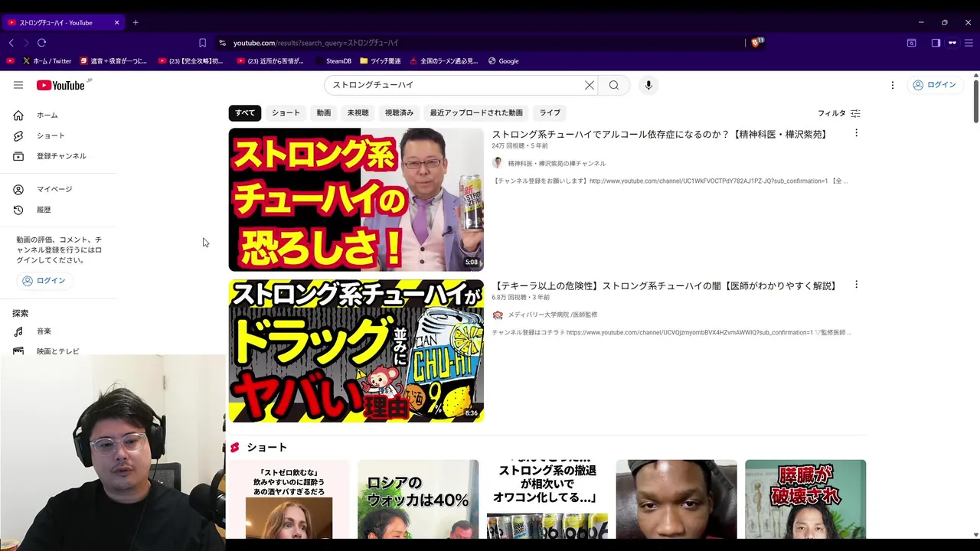
Task: Click the YouTube logo
Action: point(62,85)
